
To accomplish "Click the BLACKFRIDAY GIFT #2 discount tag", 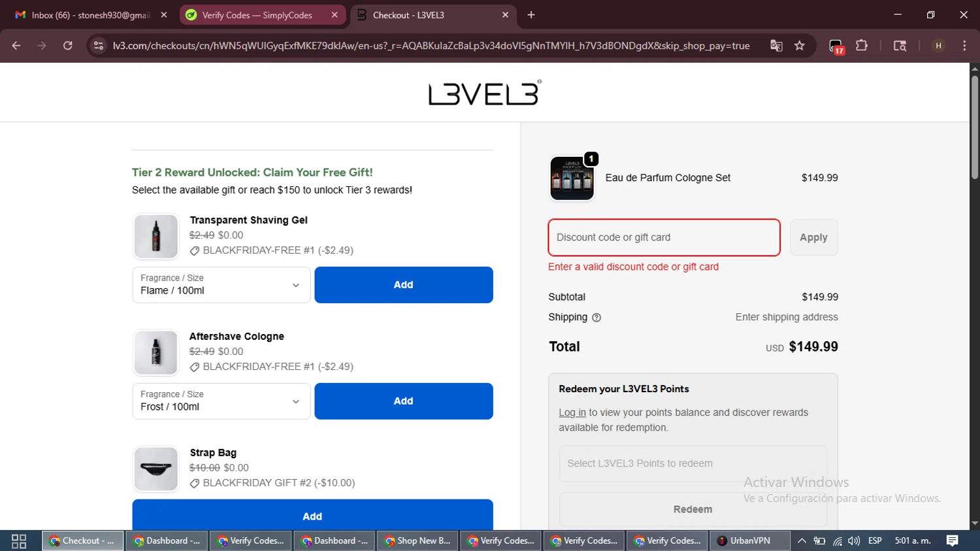I will click(x=272, y=483).
